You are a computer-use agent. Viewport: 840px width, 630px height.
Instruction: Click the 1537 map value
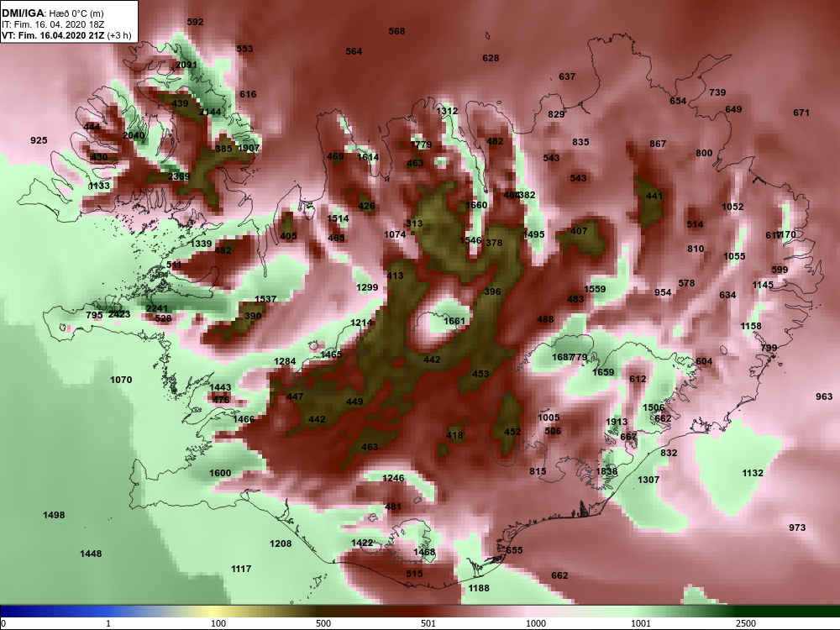click(265, 299)
